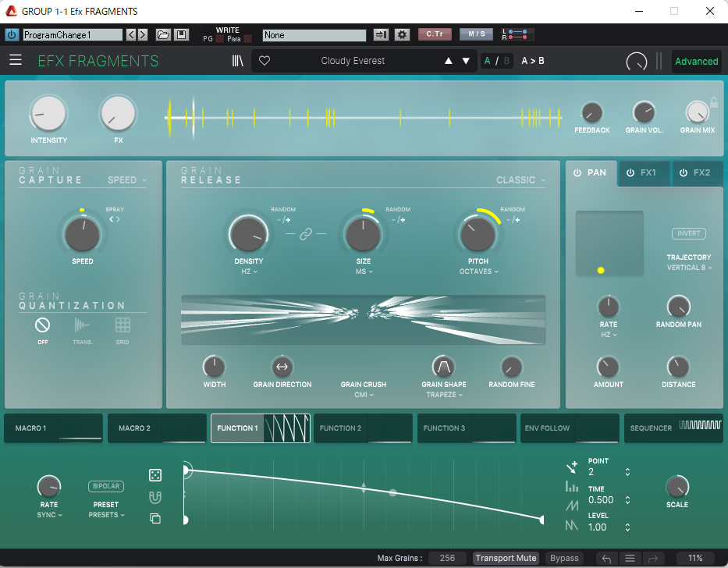728x568 pixels.
Task: Select Trans. grain quantization mode
Action: coord(82,325)
